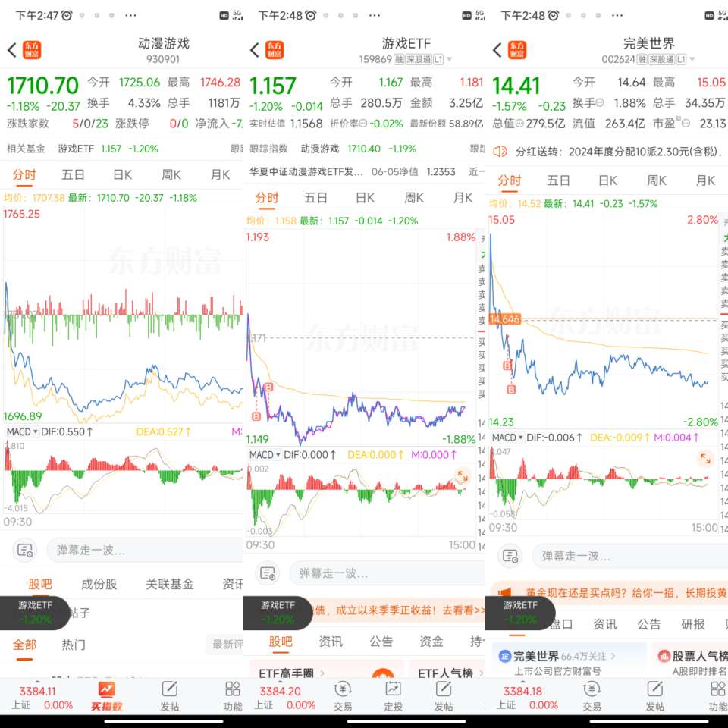Open 完美世界 66.4万关注 chevron
The width and height of the screenshot is (728, 728).
tap(613, 656)
